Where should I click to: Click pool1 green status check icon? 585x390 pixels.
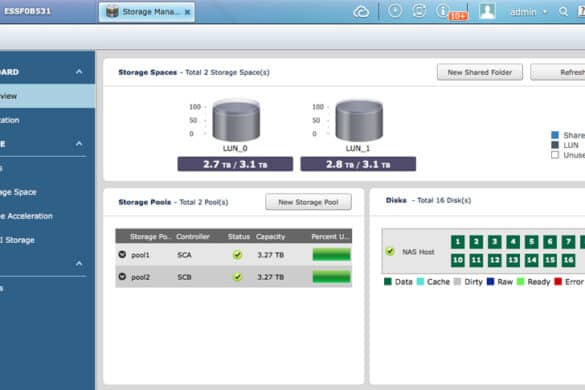point(237,255)
